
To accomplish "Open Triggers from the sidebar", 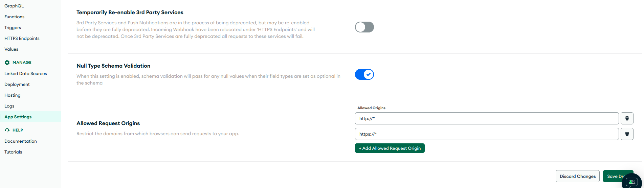I will [13, 27].
